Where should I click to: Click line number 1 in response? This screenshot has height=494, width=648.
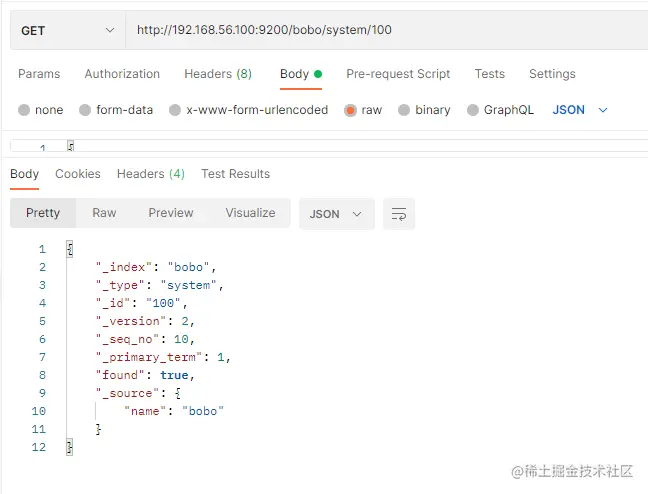[x=42, y=249]
